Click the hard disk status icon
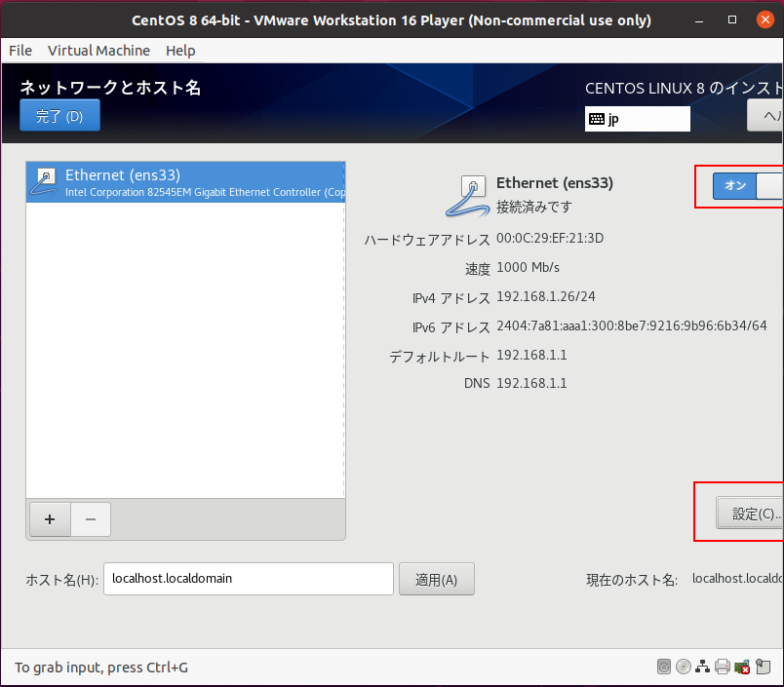The image size is (784, 687). point(664,668)
